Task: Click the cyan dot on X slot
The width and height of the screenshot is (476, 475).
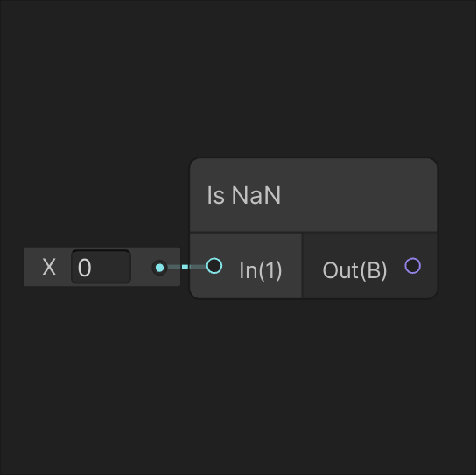Action: (159, 268)
